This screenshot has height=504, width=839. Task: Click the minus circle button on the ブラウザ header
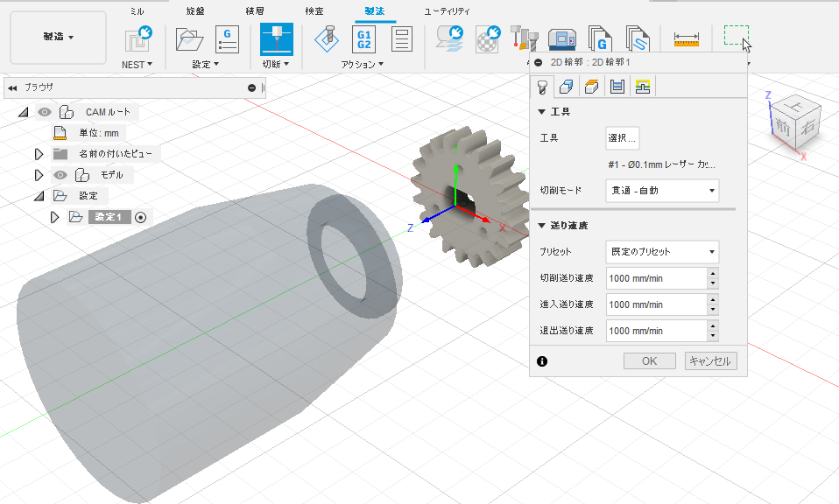click(x=251, y=87)
